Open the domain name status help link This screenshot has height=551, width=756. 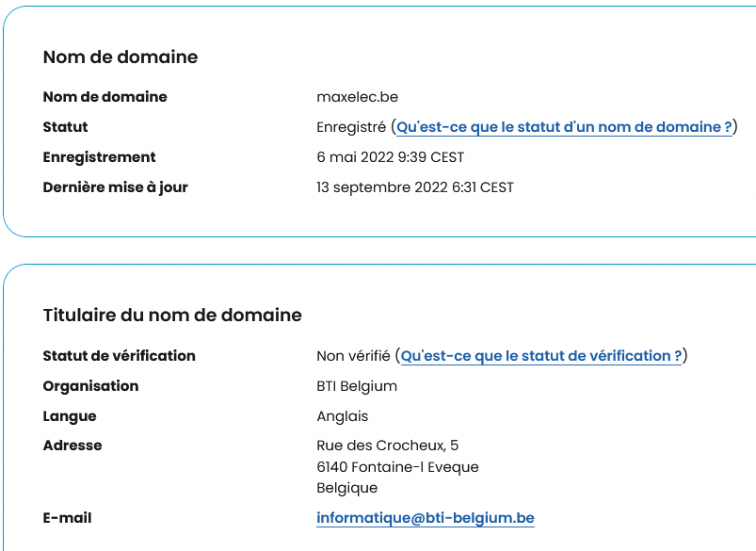coord(564,127)
